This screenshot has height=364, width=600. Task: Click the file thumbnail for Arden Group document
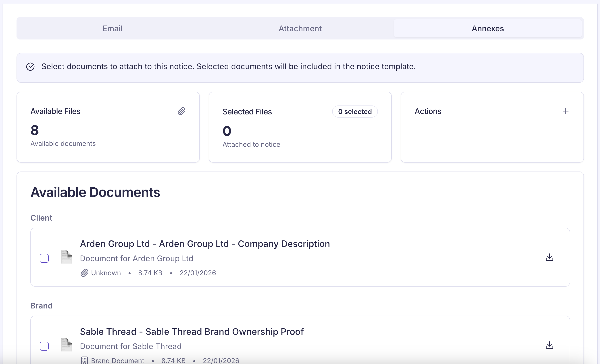67,257
